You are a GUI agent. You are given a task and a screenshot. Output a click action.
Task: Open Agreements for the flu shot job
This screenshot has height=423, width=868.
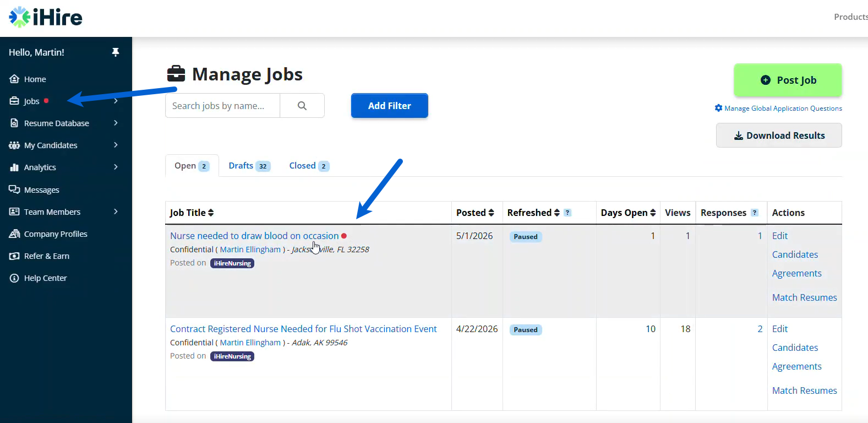coord(796,366)
